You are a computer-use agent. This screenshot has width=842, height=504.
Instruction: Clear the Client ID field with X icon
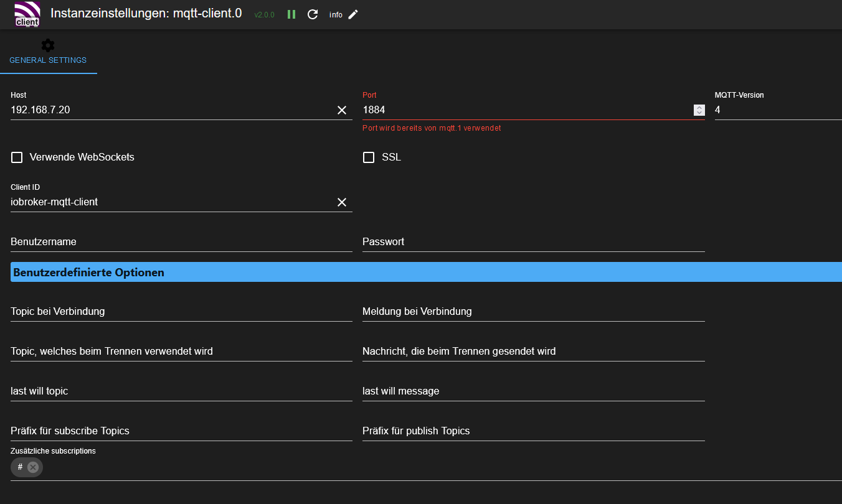coord(342,202)
